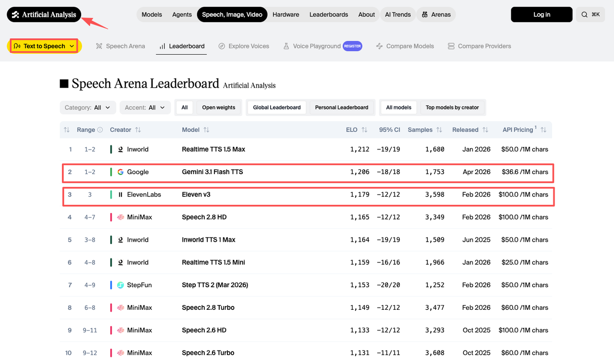
Task: Click the Inworld logo beside Inworld TTS 1 Max
Action: (x=120, y=240)
